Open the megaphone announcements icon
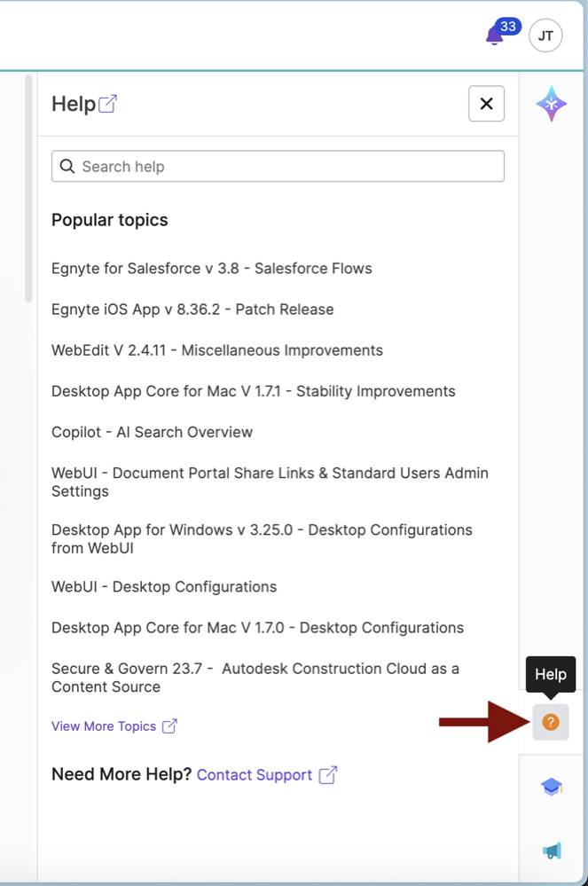Viewport: 588px width, 886px height. 552,851
